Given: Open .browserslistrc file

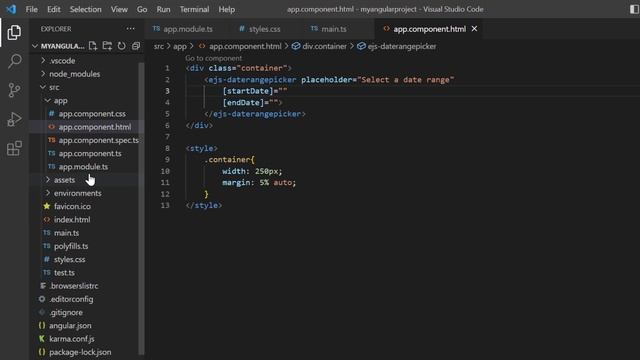Looking at the screenshot, I should pyautogui.click(x=73, y=286).
